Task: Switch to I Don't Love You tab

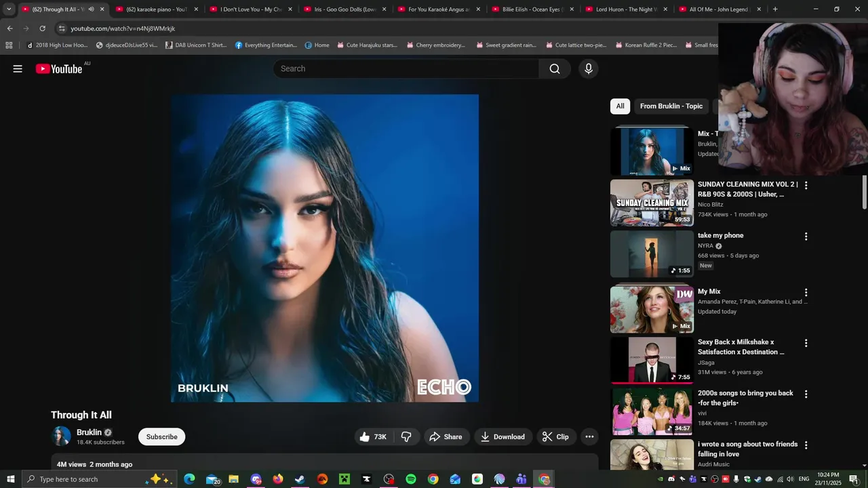Action: point(250,9)
